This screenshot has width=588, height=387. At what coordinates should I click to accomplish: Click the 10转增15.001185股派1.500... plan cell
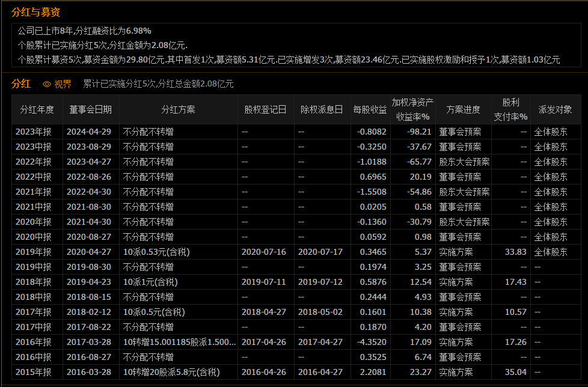[179, 342]
